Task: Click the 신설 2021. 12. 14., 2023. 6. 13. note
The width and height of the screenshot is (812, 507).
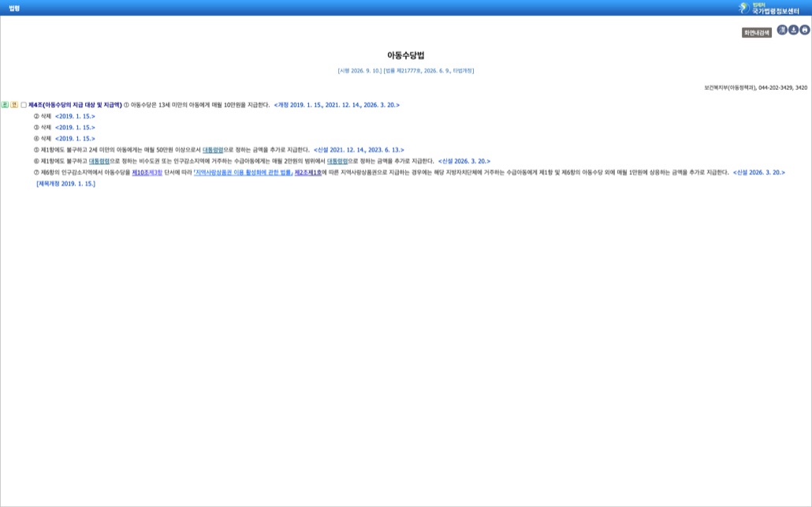Action: click(x=359, y=150)
